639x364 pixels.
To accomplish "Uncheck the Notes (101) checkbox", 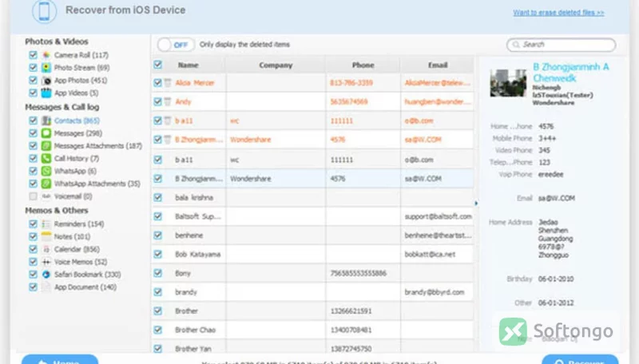I will tap(33, 236).
